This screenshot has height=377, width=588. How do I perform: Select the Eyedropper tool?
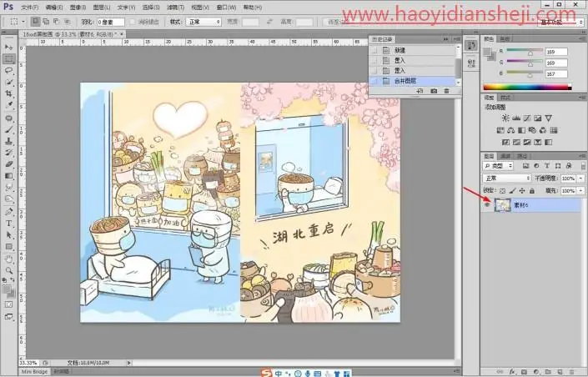coord(8,105)
